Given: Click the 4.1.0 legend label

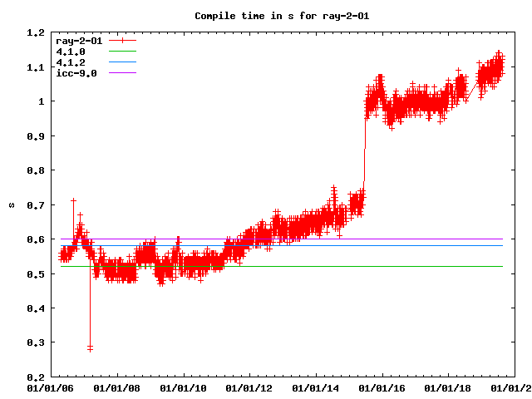Looking at the screenshot, I should coord(70,51).
